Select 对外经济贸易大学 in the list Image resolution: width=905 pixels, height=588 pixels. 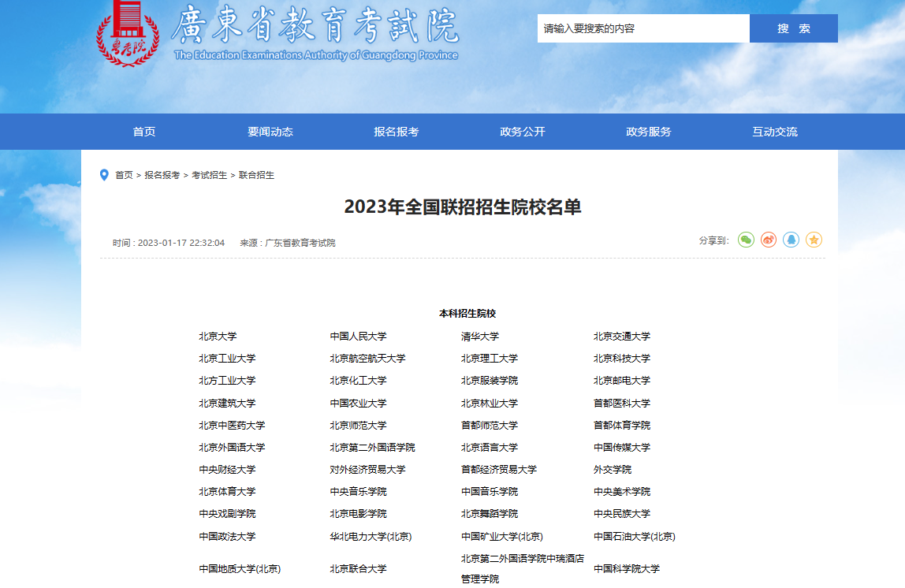[367, 470]
